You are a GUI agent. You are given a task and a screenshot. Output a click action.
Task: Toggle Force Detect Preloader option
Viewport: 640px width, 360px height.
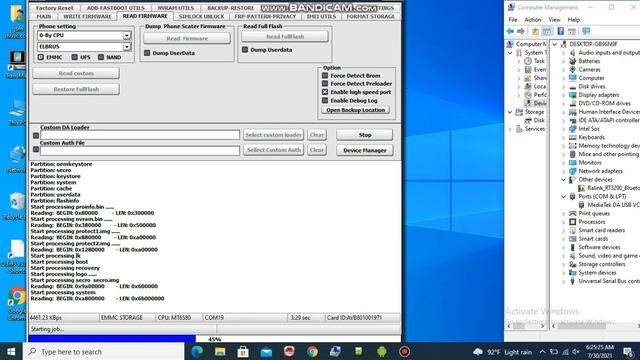tap(325, 84)
